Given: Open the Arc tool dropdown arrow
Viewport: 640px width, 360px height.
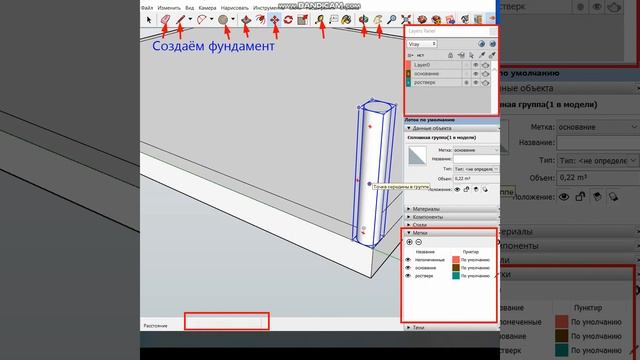Looking at the screenshot, I should [211, 19].
